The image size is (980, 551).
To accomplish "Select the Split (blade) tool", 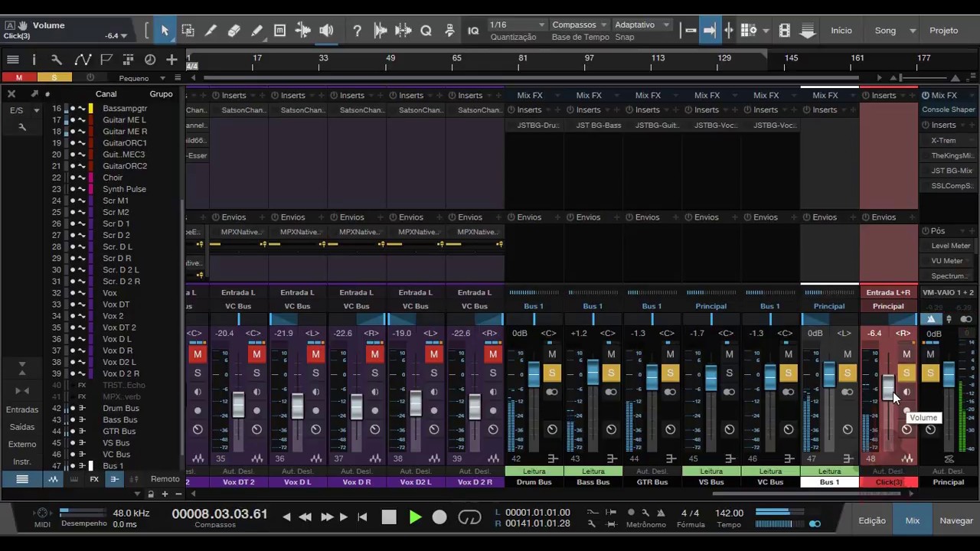I will 211,31.
